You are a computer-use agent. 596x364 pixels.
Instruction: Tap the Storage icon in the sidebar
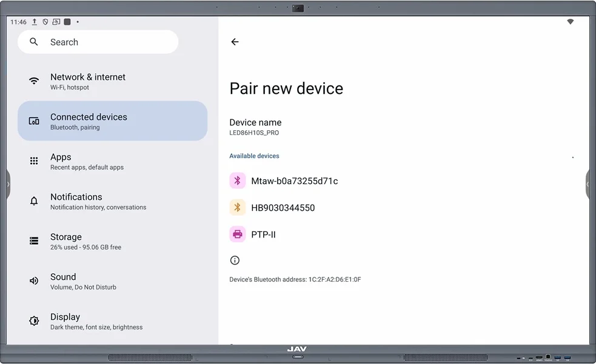[x=33, y=240]
